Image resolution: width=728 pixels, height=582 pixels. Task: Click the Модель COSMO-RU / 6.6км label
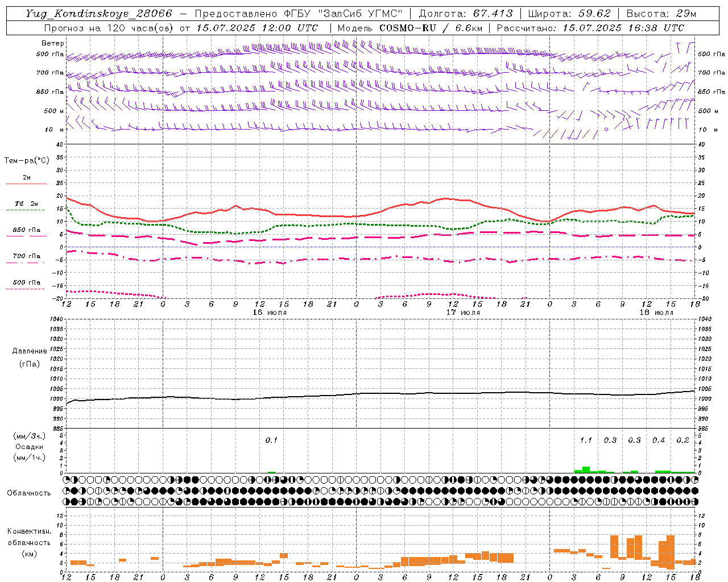coord(410,28)
